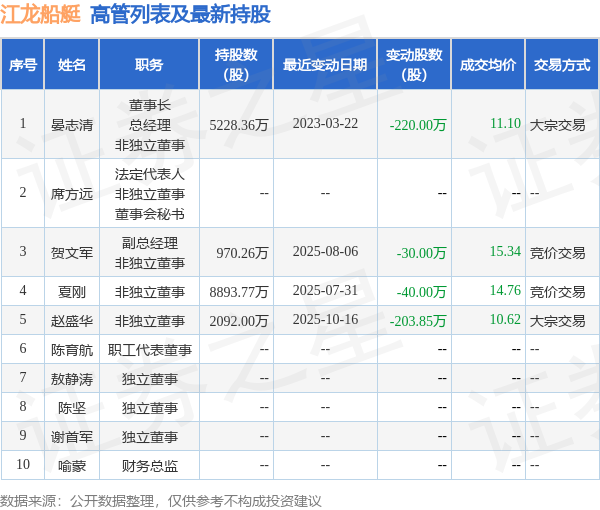Click change value -40.00万

click(x=421, y=292)
